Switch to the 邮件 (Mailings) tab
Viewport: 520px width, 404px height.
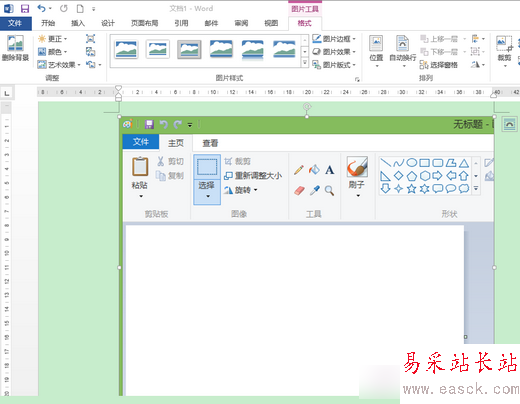click(211, 23)
